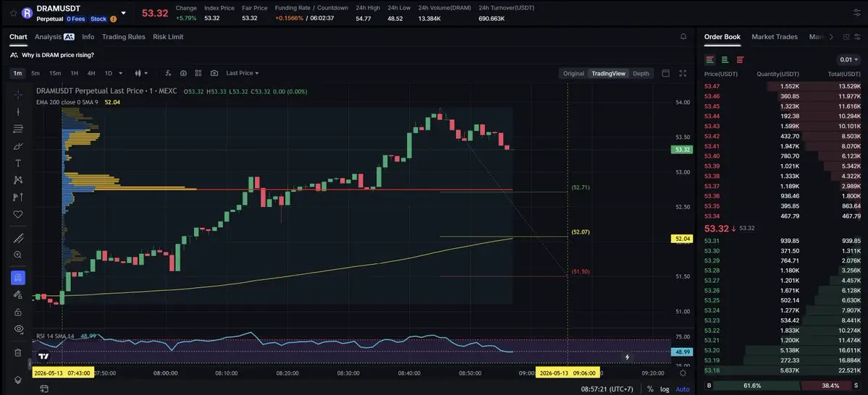Select the 5m timeframe
This screenshot has width=868, height=395.
[35, 73]
